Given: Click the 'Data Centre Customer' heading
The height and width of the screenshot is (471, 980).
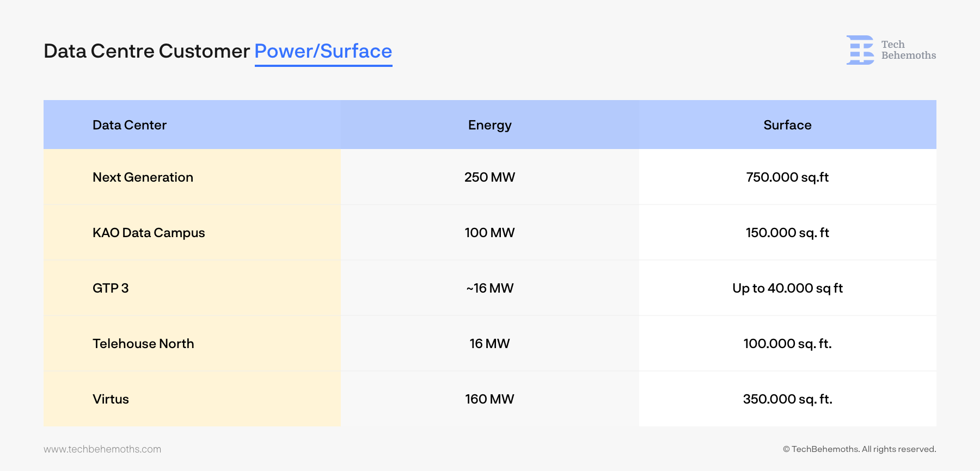Looking at the screenshot, I should [146, 51].
